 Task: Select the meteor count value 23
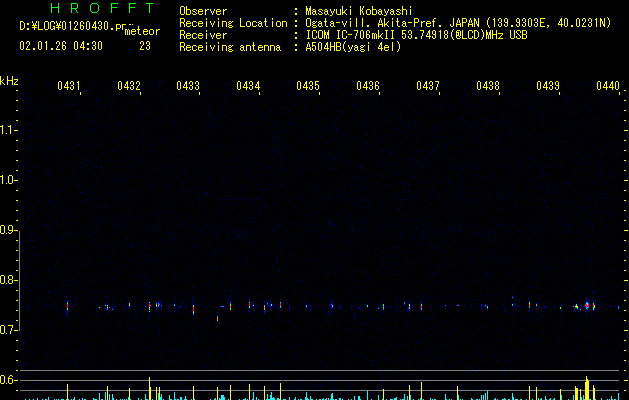tap(145, 46)
